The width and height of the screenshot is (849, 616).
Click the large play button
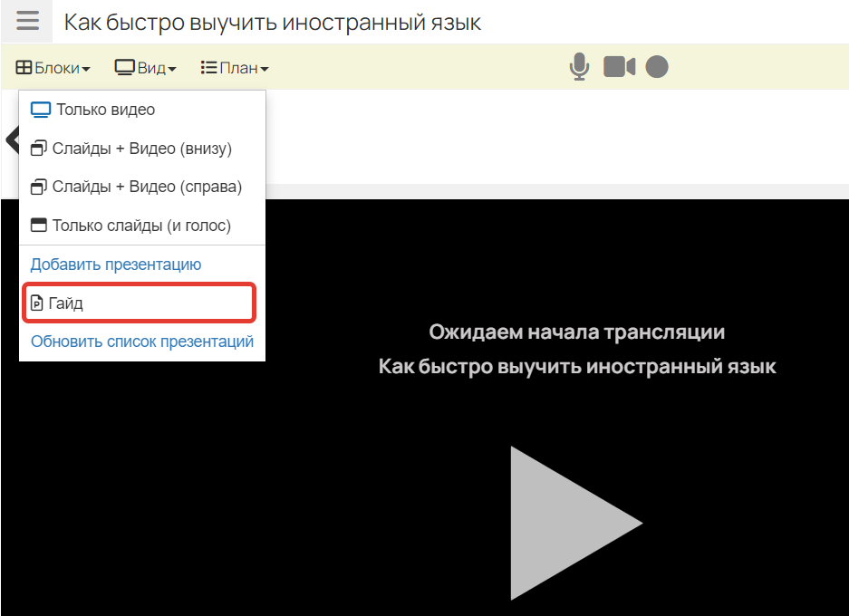pos(576,523)
